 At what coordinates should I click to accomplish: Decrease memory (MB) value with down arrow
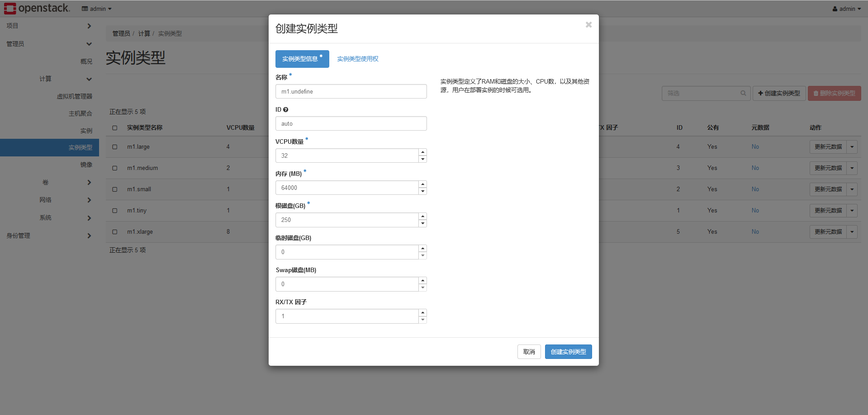422,191
